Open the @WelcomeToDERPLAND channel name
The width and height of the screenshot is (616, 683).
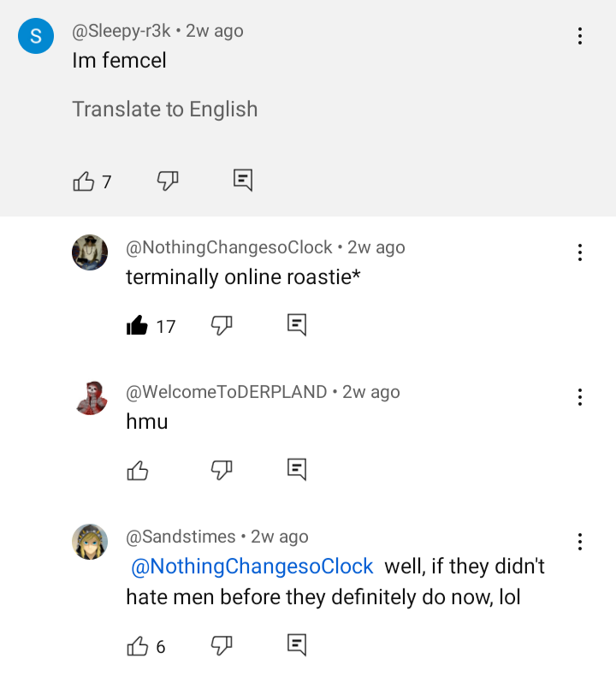(x=226, y=392)
